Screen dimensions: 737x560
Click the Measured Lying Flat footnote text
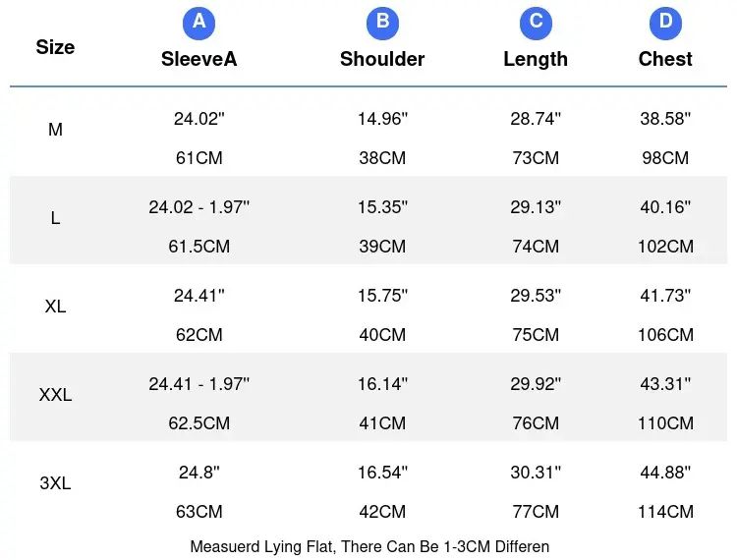coord(369,546)
